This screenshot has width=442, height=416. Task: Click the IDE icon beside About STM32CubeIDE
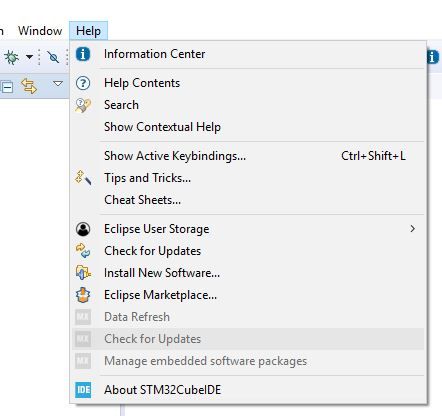click(83, 390)
